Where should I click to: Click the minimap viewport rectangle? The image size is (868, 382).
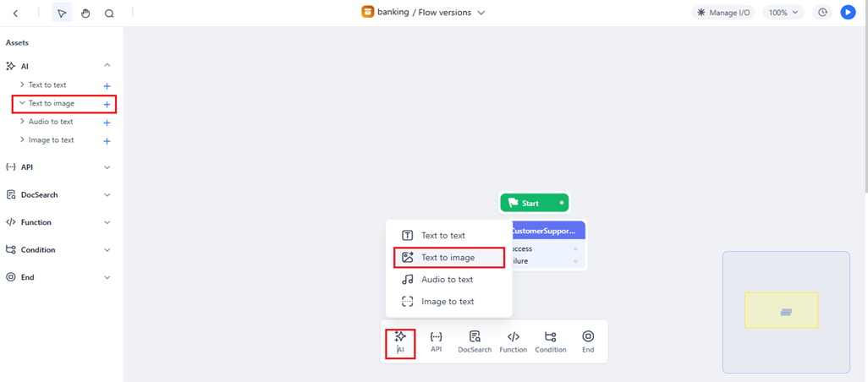(781, 310)
